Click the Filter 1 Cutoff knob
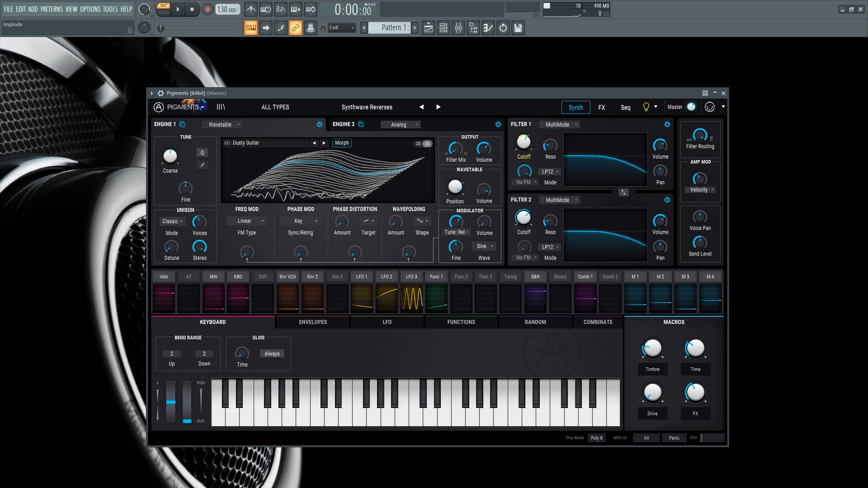The image size is (868, 488). [x=524, y=142]
